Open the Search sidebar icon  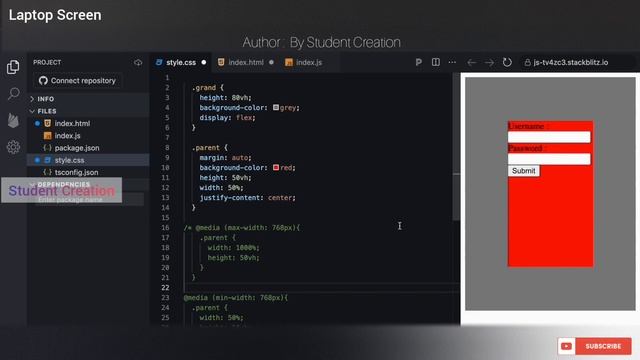(x=13, y=93)
